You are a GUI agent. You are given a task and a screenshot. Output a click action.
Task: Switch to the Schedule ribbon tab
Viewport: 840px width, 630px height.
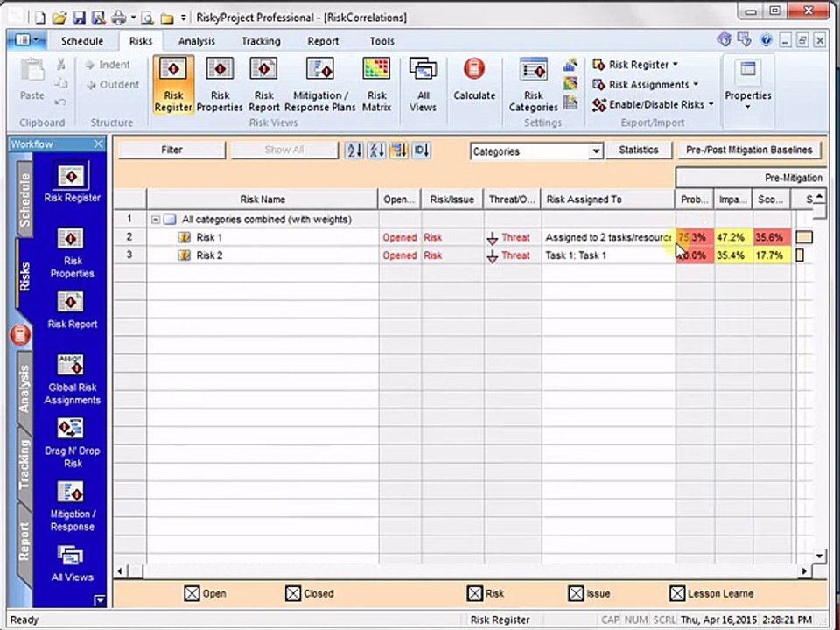click(82, 41)
